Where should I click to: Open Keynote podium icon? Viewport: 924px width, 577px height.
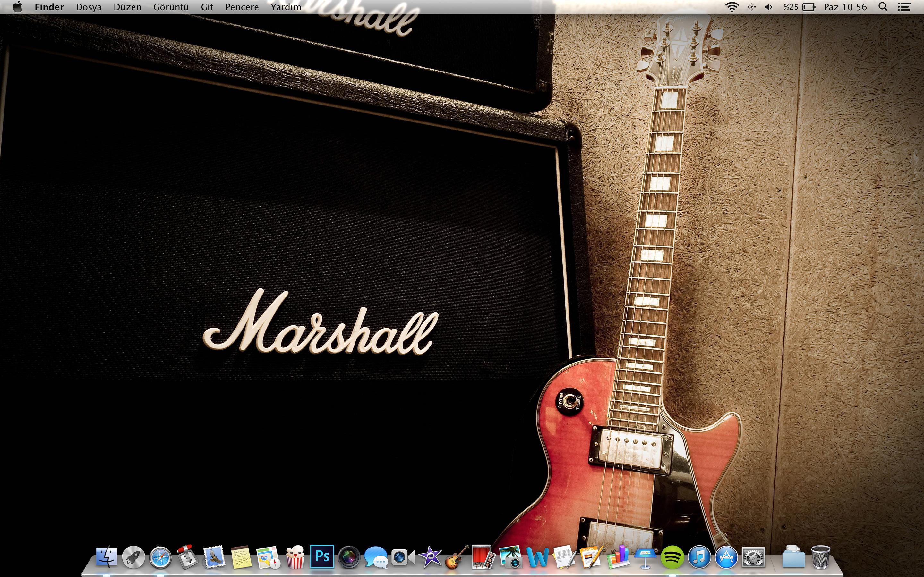(645, 557)
